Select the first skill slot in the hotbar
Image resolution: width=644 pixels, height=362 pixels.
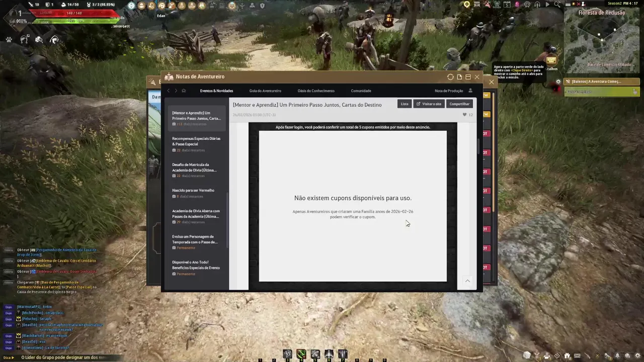pos(287,354)
